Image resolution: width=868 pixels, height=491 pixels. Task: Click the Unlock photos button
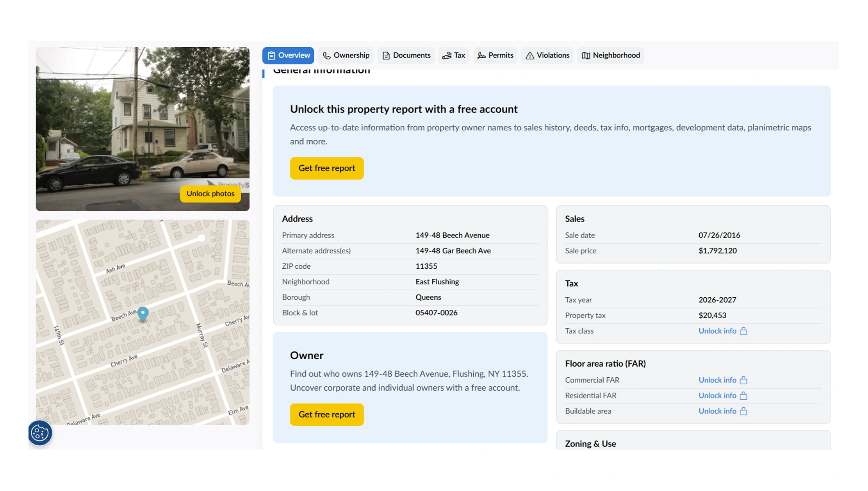click(x=210, y=194)
